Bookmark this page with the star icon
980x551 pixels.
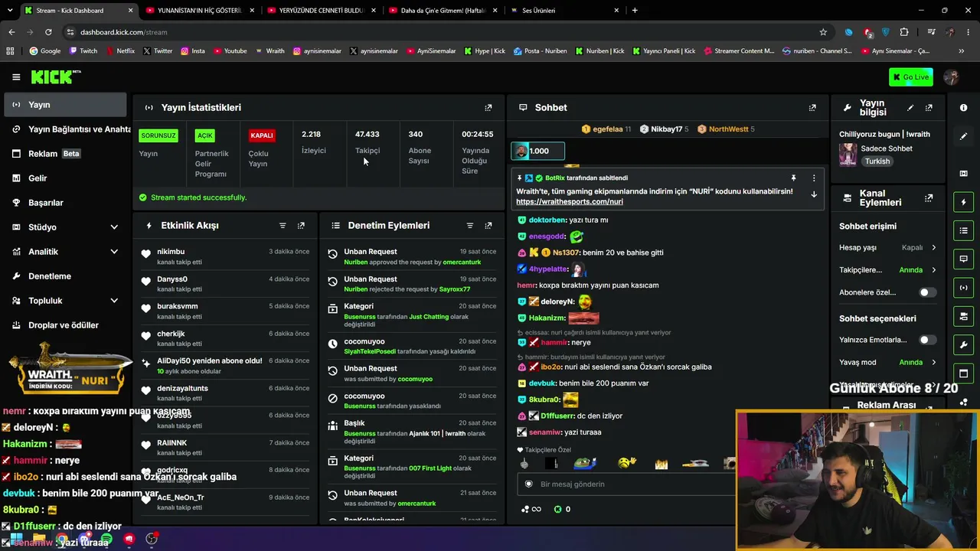click(x=823, y=32)
